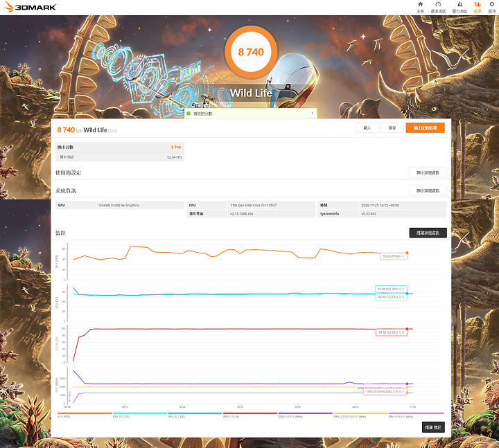Screen dimensions: 499x448
Task: Click the Save result button
Action: [x=392, y=128]
